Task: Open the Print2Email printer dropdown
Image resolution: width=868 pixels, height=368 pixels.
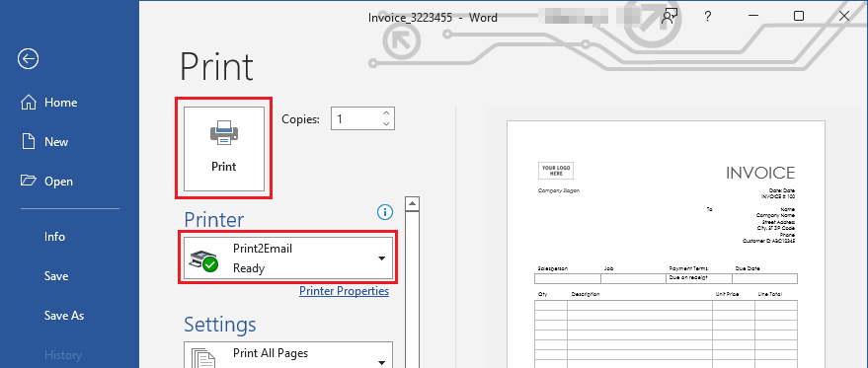Action: click(288, 258)
